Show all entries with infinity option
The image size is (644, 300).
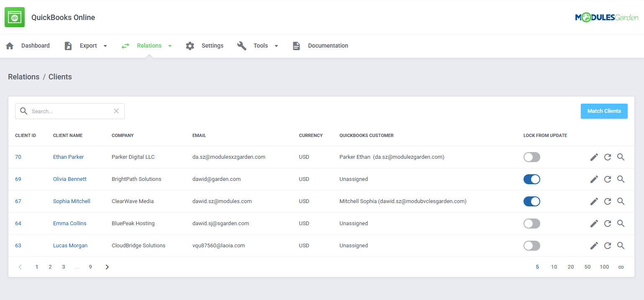(621, 267)
